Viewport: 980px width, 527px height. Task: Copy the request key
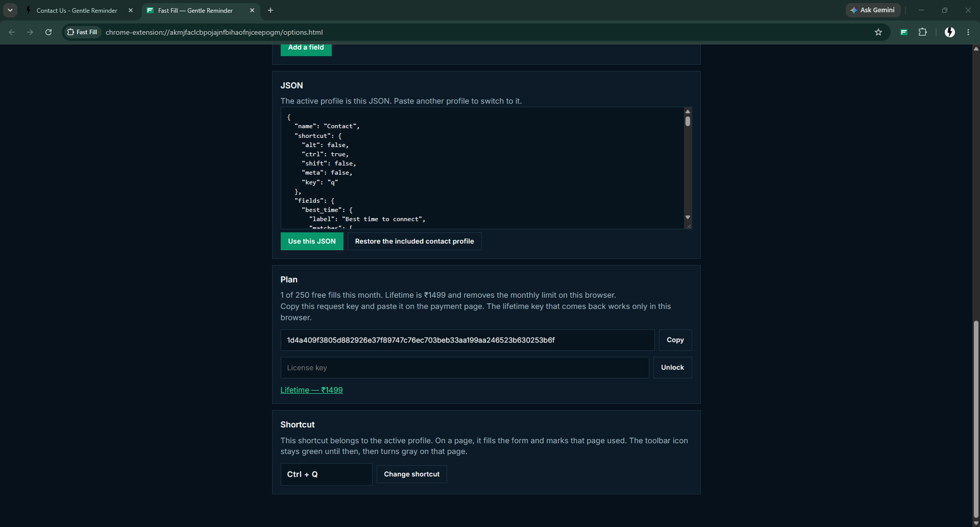point(675,340)
